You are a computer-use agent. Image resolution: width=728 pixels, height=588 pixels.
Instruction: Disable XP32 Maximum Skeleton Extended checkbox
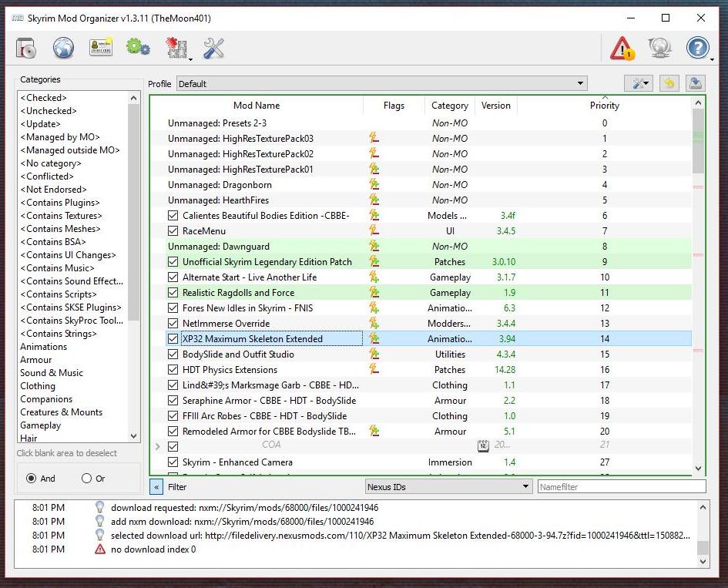tap(173, 338)
